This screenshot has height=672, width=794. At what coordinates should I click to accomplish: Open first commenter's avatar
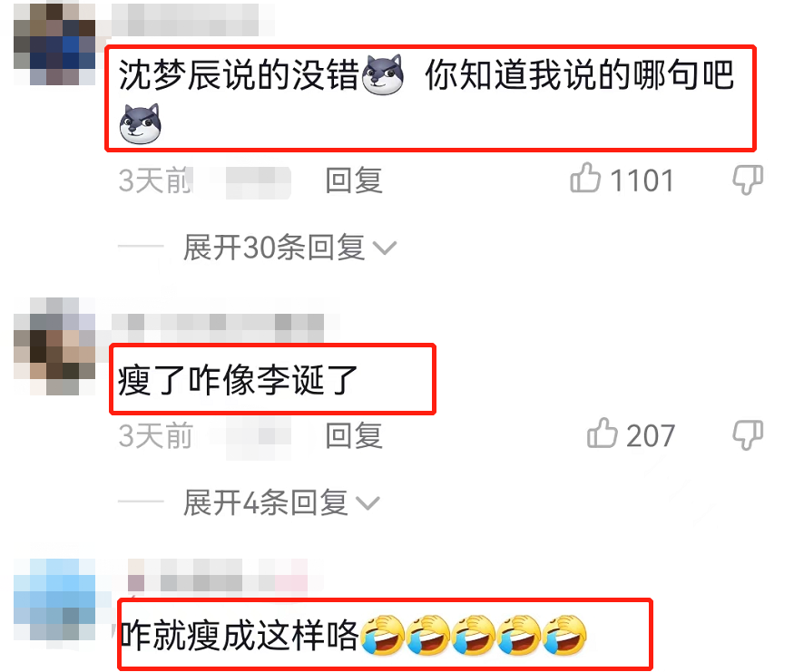click(54, 44)
